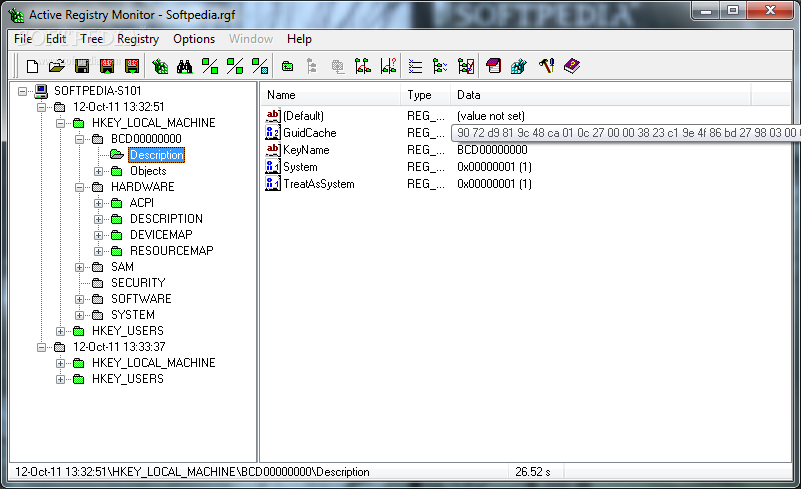Open help via purple book icon

[x=572, y=66]
